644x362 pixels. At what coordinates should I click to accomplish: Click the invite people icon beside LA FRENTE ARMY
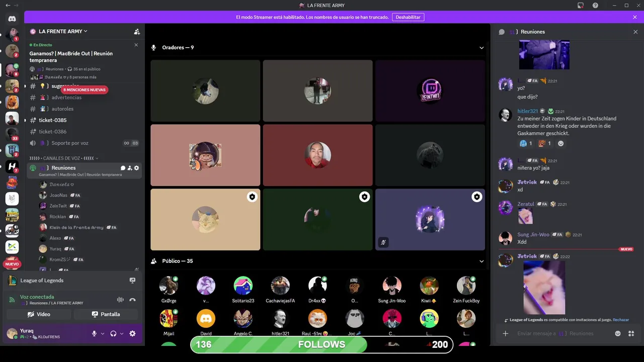[x=137, y=31]
